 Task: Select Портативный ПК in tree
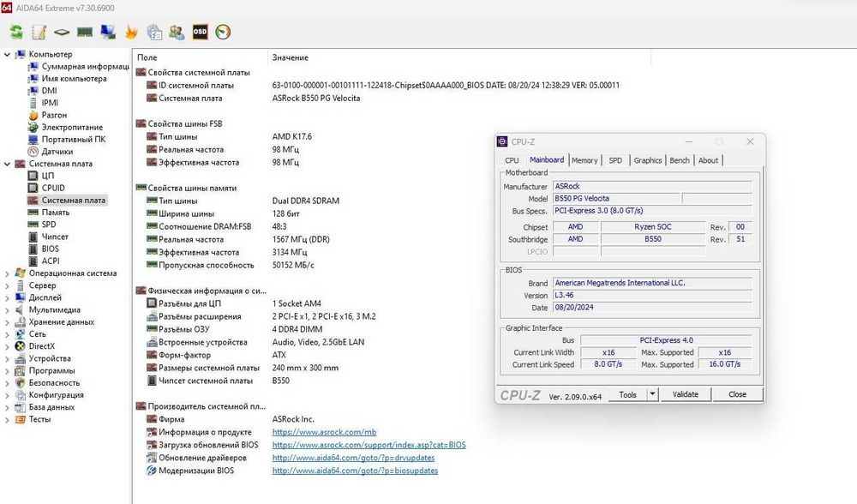[x=74, y=139]
